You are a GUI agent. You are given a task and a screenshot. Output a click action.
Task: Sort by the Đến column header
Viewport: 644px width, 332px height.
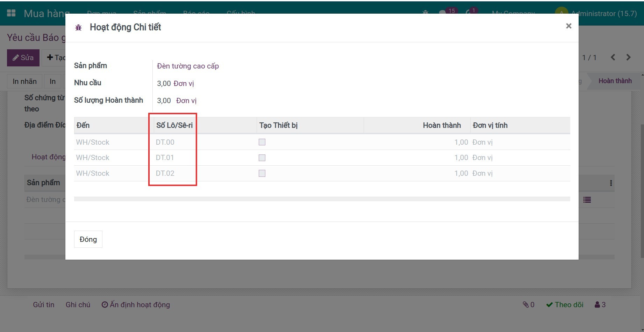[83, 125]
